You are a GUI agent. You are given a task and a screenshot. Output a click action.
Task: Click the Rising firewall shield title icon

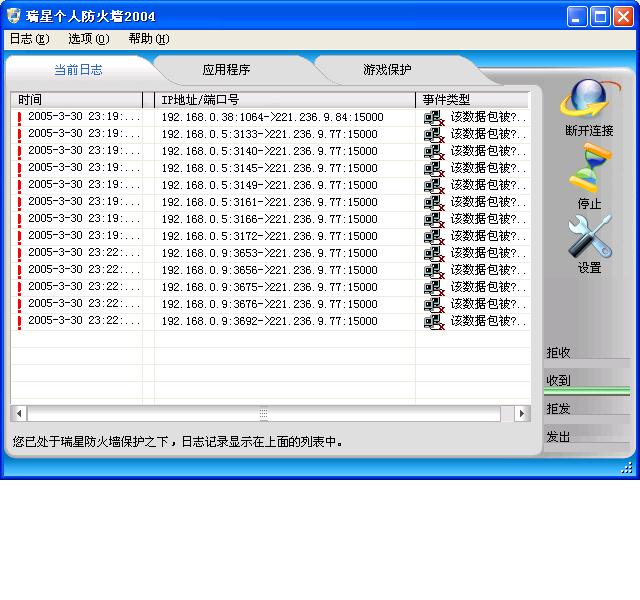point(13,16)
